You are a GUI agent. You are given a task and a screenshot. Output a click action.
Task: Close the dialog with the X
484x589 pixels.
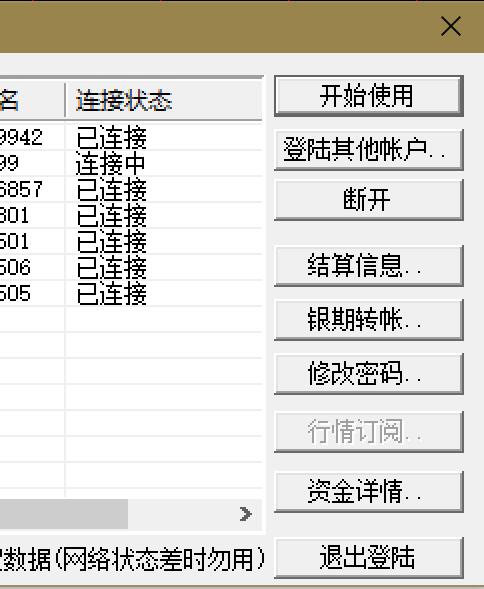[x=451, y=26]
